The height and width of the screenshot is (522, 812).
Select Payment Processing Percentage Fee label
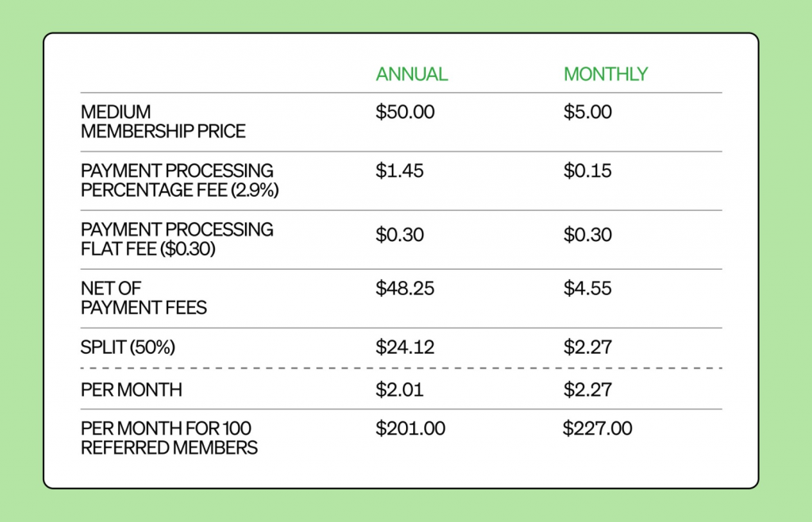[x=180, y=180]
